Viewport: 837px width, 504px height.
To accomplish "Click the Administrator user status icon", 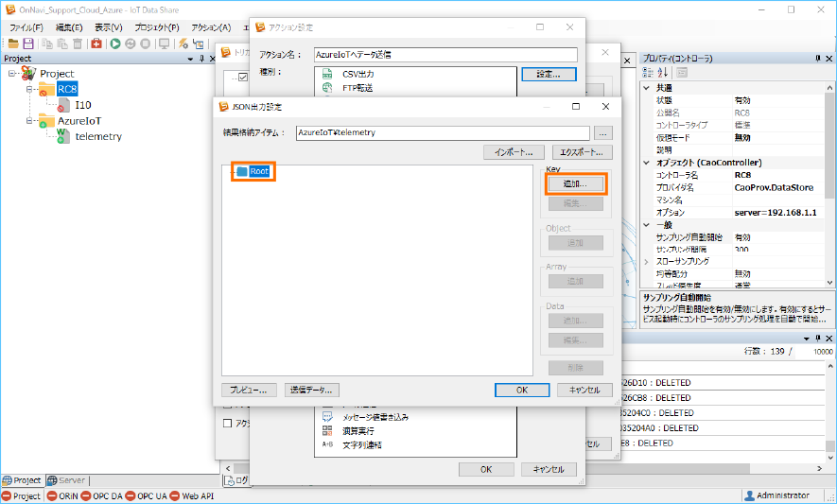I will coord(749,495).
